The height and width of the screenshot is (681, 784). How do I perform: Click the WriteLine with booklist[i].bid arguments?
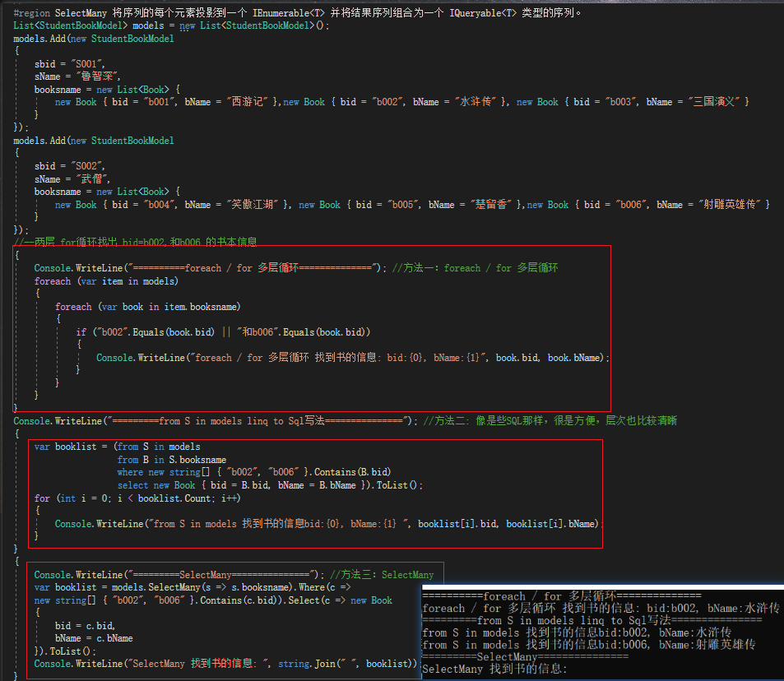click(x=328, y=524)
